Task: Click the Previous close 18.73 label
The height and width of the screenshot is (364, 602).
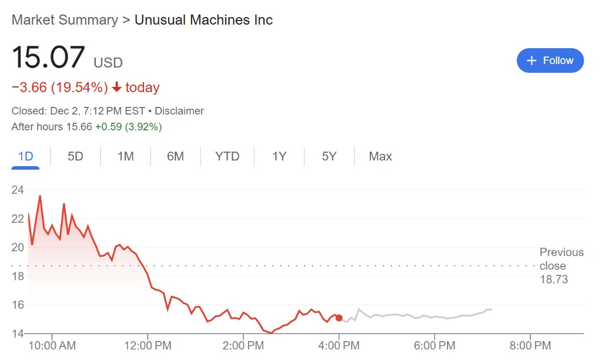Action: click(x=561, y=266)
